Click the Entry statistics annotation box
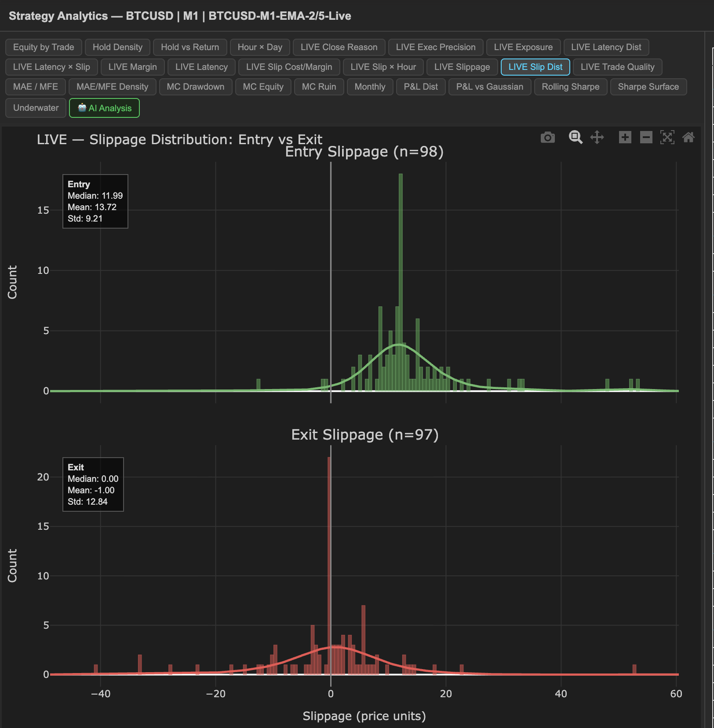Viewport: 714px width, 728px height. [95, 201]
